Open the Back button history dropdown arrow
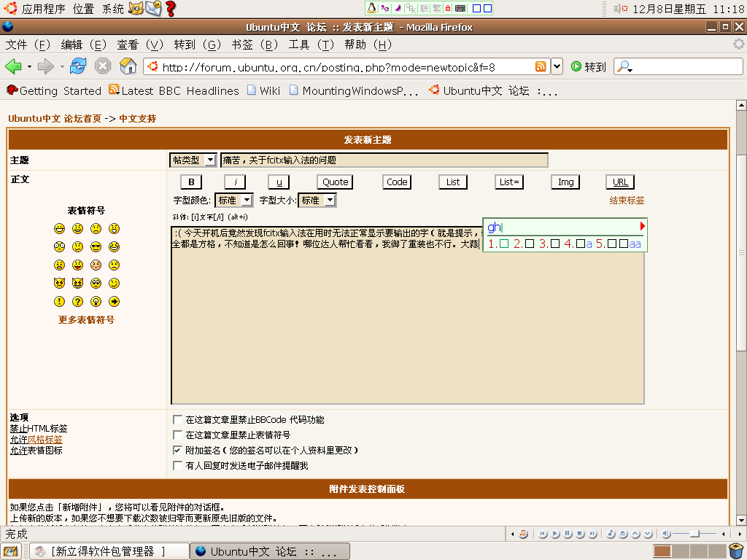 coord(29,66)
